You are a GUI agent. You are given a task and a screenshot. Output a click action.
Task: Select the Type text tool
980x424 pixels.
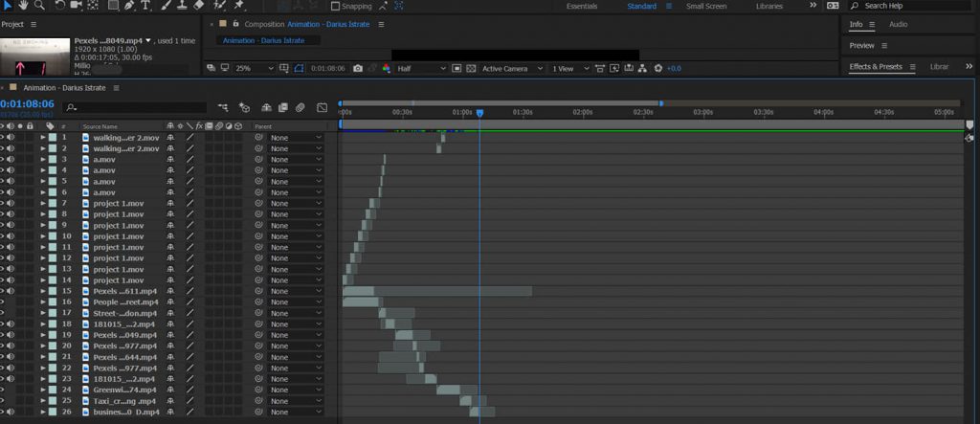(145, 6)
